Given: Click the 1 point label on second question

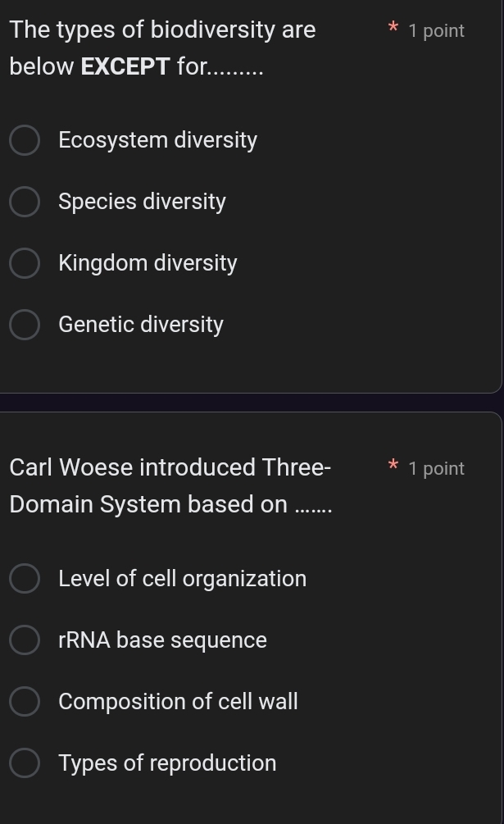Looking at the screenshot, I should (x=437, y=468).
